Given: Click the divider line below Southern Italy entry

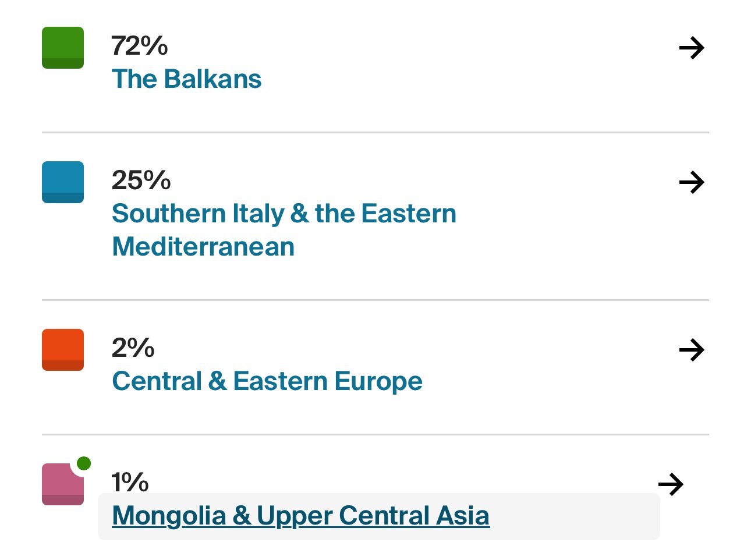Looking at the screenshot, I should point(375,300).
